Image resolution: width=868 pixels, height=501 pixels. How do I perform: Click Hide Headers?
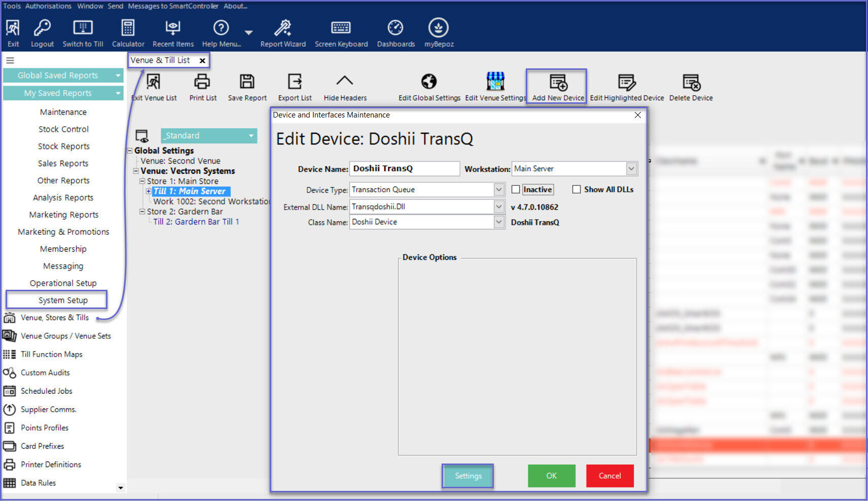tap(345, 87)
